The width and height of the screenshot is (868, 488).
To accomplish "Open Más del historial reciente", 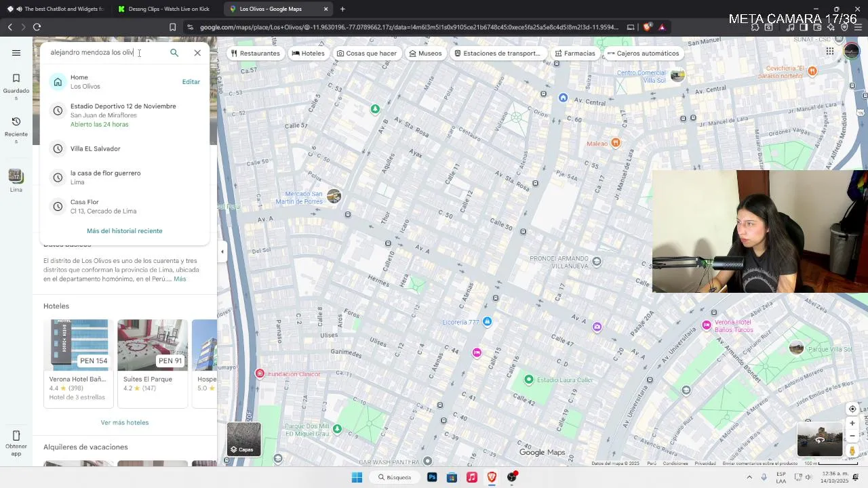I will click(125, 231).
